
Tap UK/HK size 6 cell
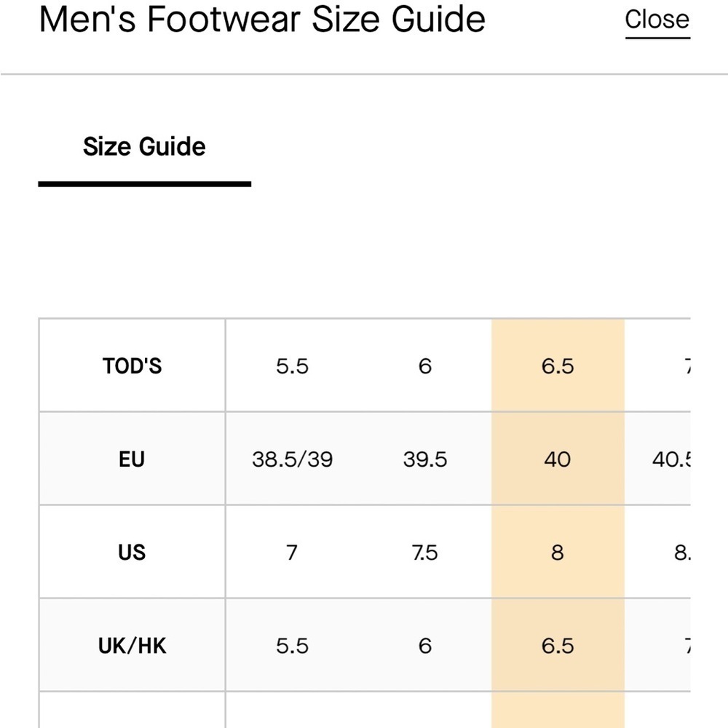point(425,646)
